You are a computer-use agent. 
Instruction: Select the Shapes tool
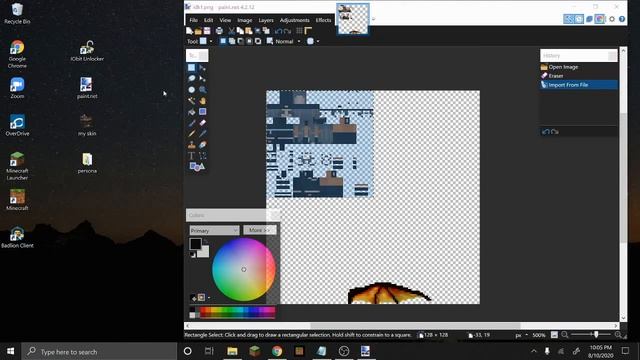197,167
